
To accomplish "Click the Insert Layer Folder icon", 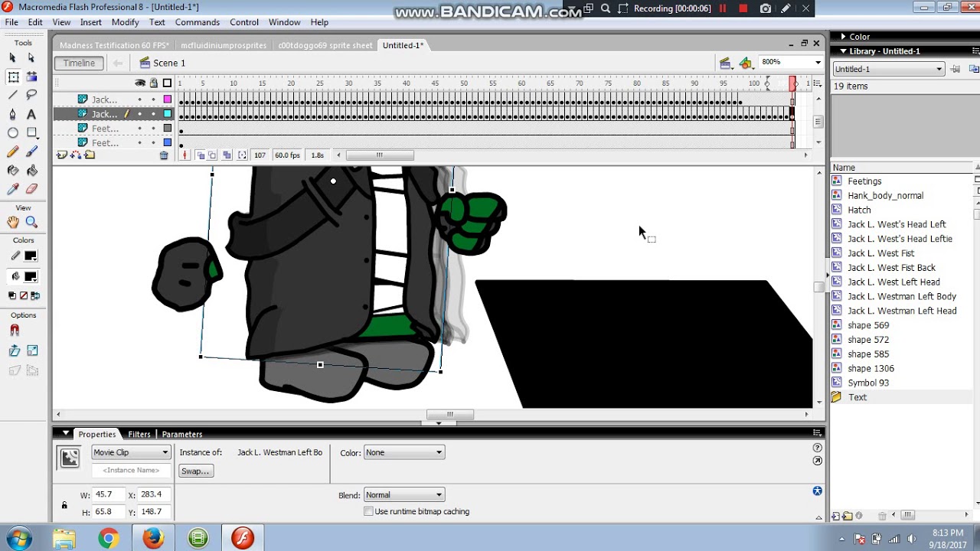I will pyautogui.click(x=90, y=155).
